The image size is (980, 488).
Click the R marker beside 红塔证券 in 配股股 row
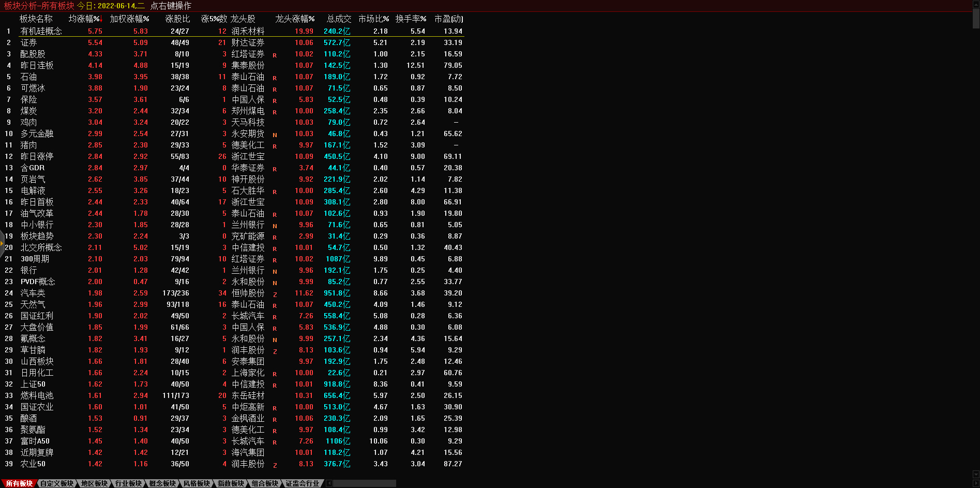tap(275, 55)
